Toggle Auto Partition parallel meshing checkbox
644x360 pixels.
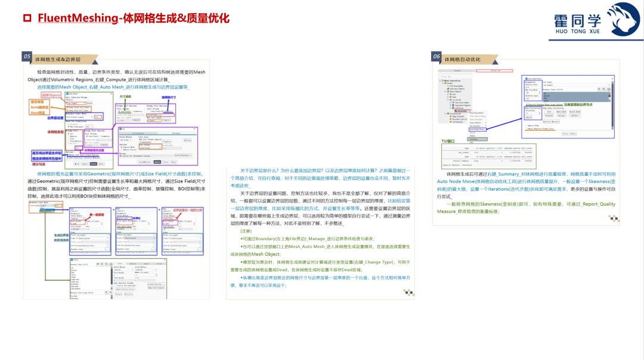[x=68, y=157]
